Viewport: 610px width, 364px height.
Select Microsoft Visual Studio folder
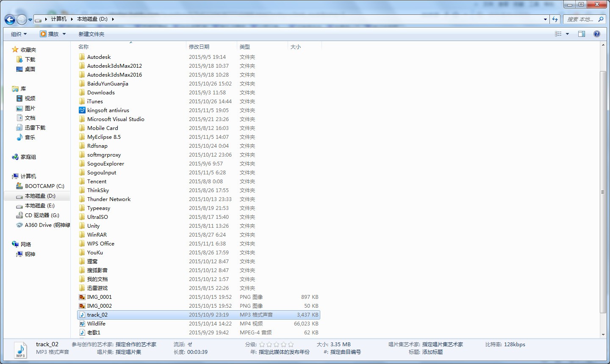(116, 119)
